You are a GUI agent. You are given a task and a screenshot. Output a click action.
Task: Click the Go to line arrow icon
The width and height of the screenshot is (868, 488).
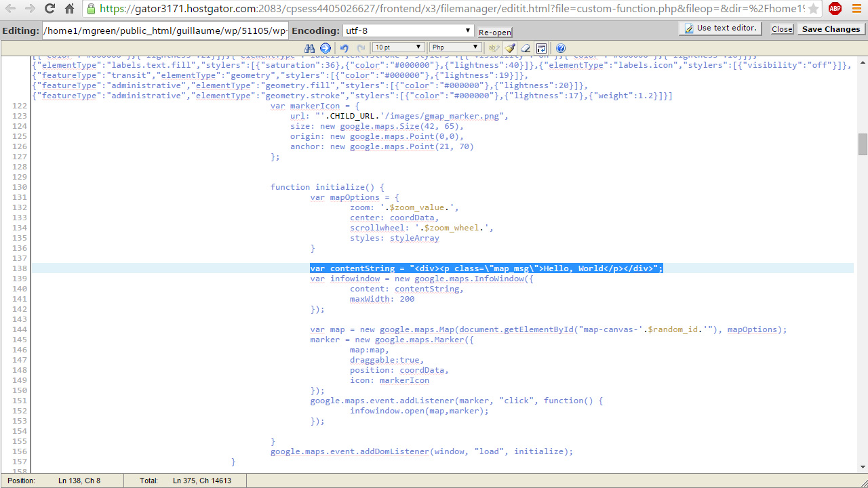click(x=325, y=48)
